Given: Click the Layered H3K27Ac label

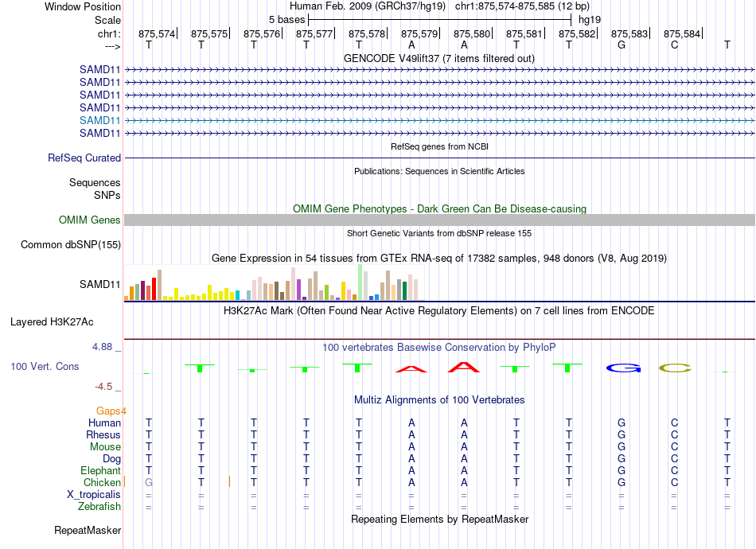Looking at the screenshot, I should (x=52, y=322).
